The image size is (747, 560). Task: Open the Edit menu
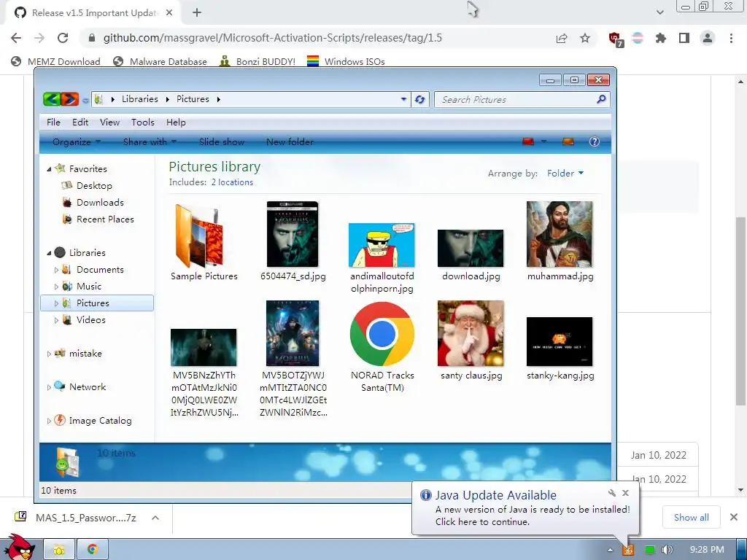click(80, 122)
